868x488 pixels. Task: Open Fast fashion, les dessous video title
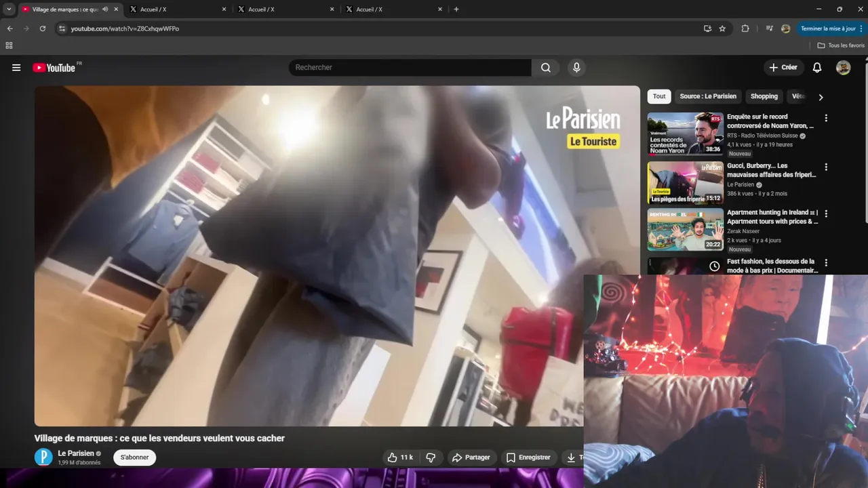(x=771, y=266)
